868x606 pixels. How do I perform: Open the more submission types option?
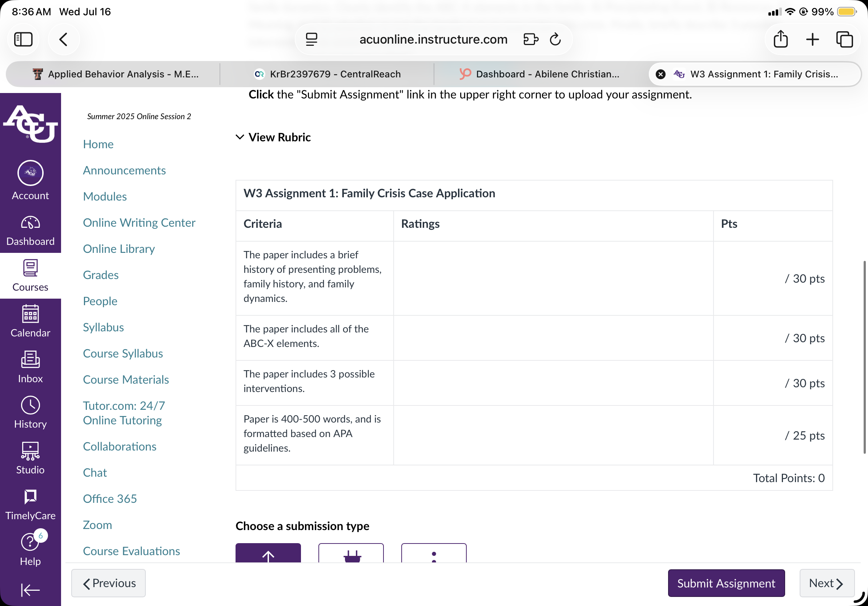point(434,553)
